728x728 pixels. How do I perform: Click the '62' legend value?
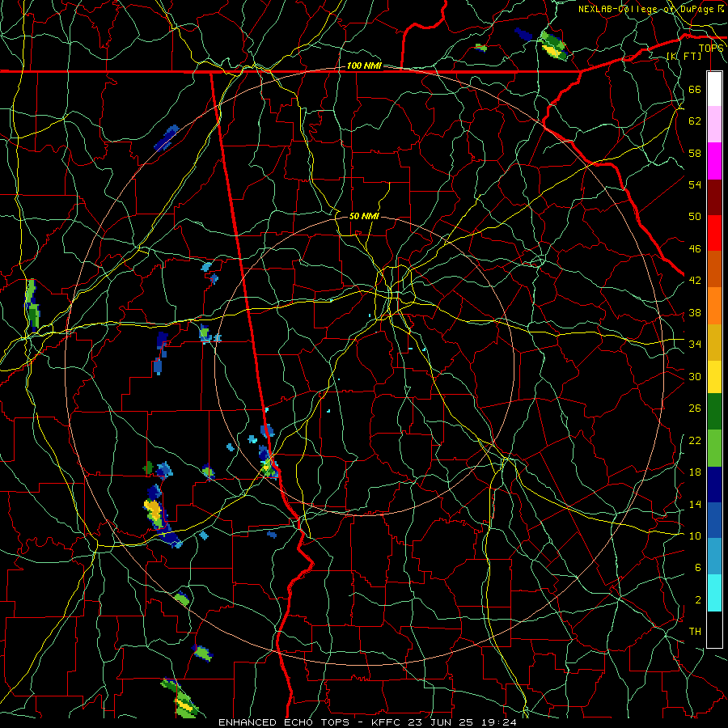(695, 121)
